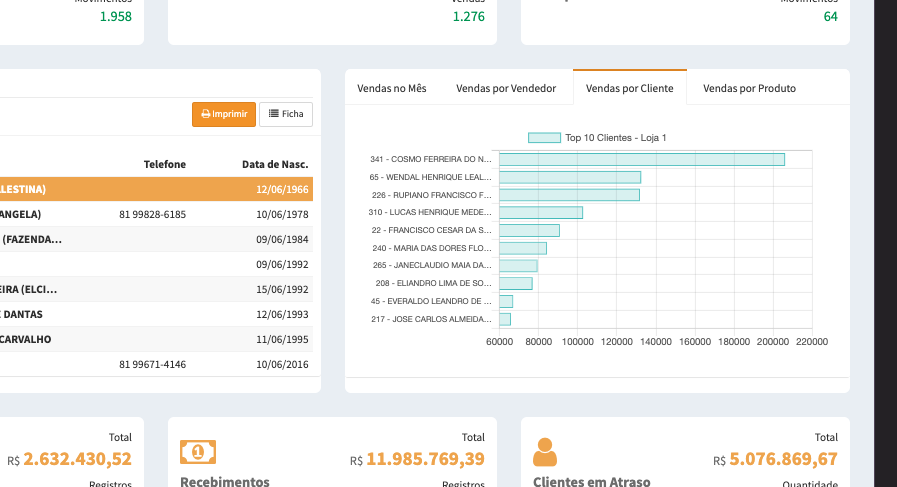Open the Ficha list button
This screenshot has width=897, height=487.
coord(286,114)
